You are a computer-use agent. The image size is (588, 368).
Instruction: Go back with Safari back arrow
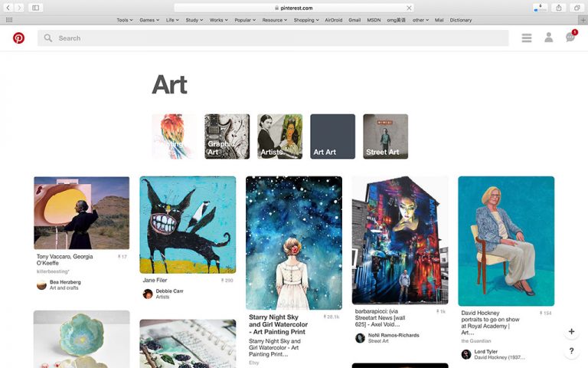tap(8, 8)
